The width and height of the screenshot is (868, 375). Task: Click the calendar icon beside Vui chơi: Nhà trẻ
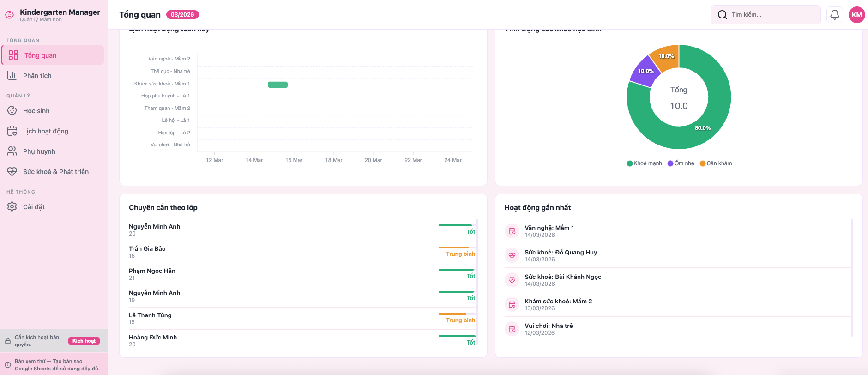coord(512,329)
